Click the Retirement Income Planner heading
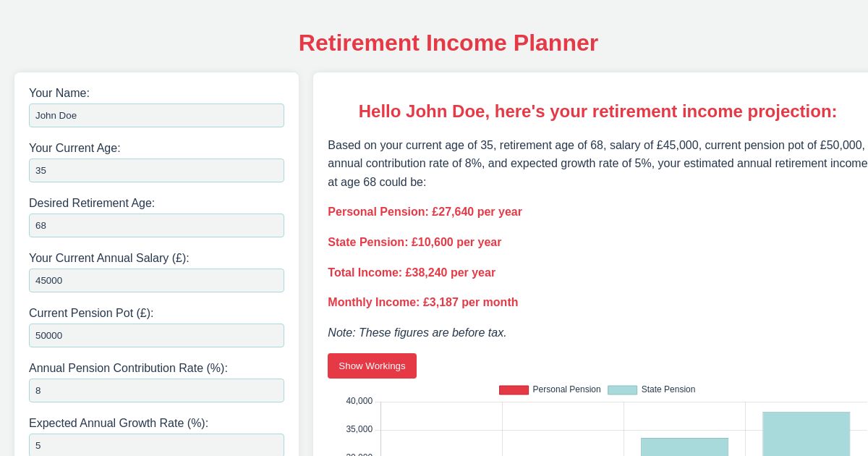This screenshot has width=868, height=456. (448, 43)
